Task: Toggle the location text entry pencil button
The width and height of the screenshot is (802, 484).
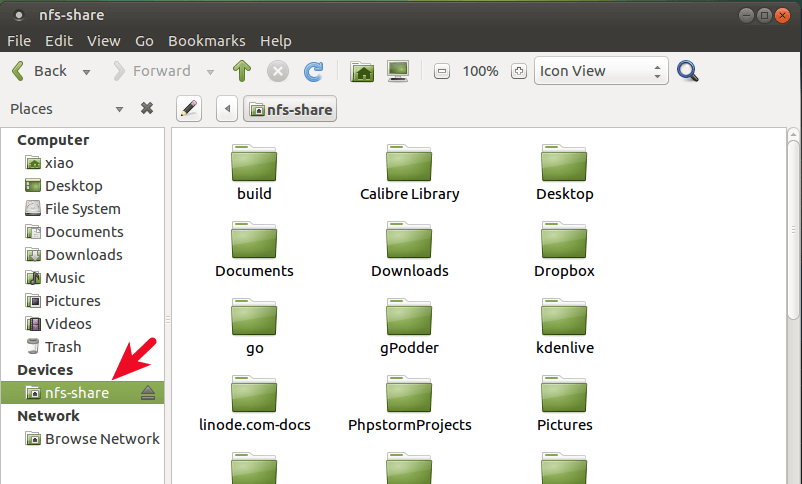Action: (x=188, y=108)
